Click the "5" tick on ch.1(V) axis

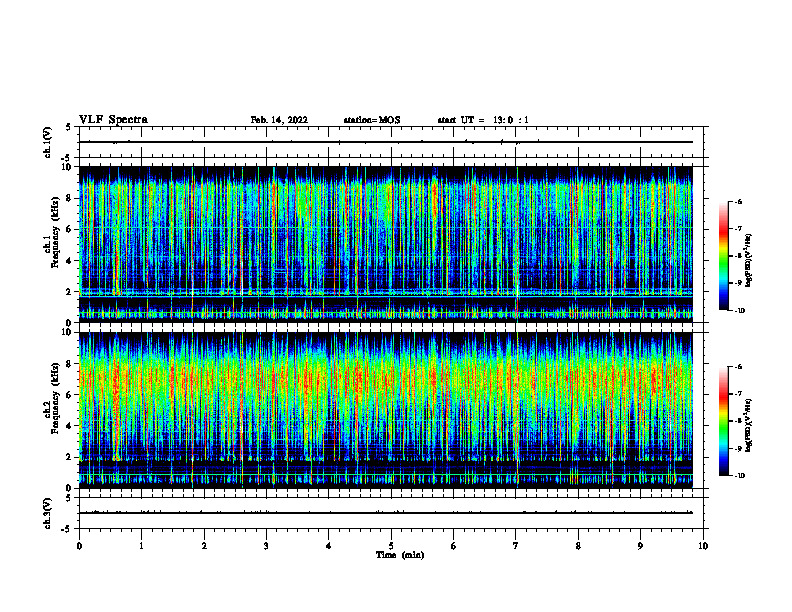point(68,127)
